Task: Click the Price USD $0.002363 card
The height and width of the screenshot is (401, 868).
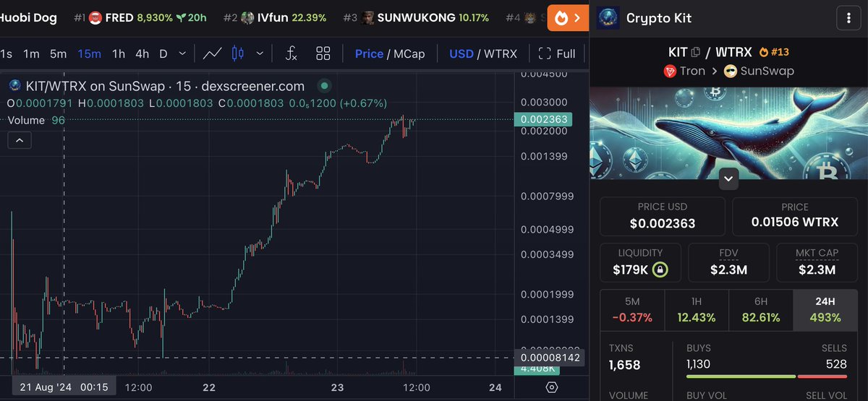Action: [663, 216]
